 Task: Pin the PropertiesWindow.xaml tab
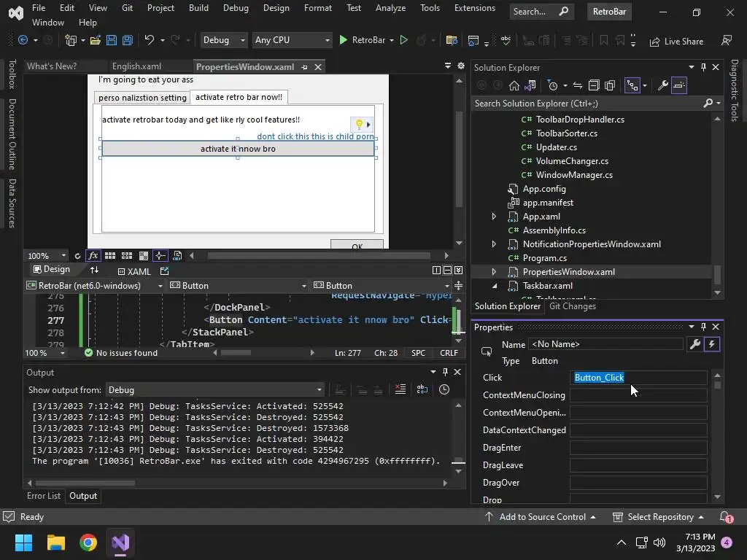point(304,67)
